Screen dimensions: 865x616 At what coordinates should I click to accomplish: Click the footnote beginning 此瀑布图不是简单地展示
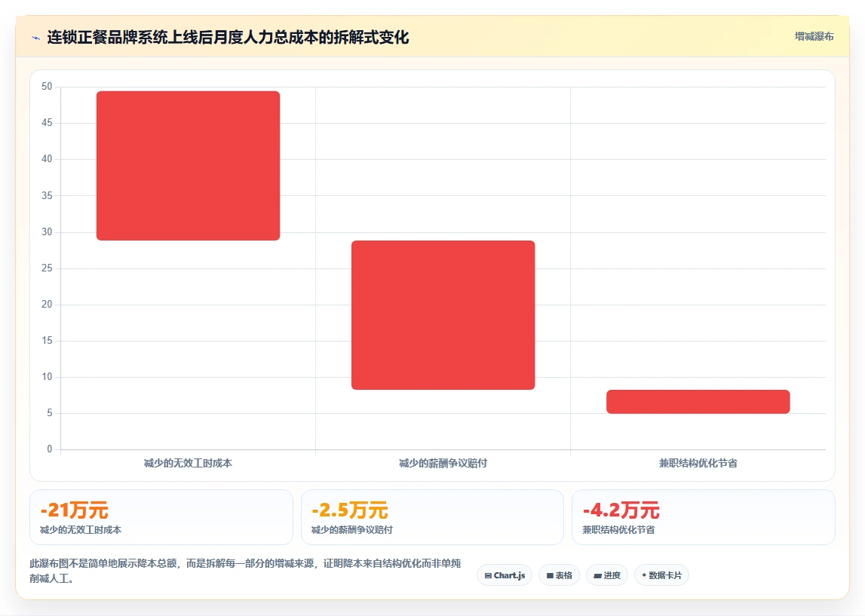point(245,571)
